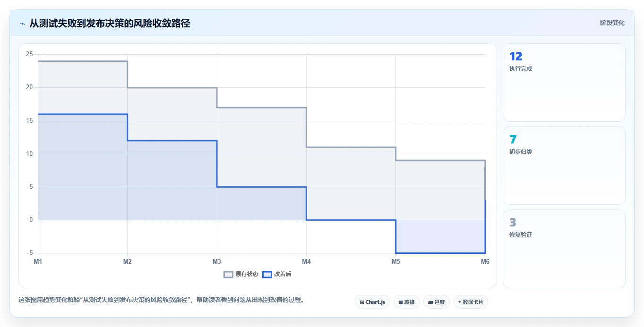Click the M3 axis label
The width and height of the screenshot is (644, 327).
tap(217, 261)
